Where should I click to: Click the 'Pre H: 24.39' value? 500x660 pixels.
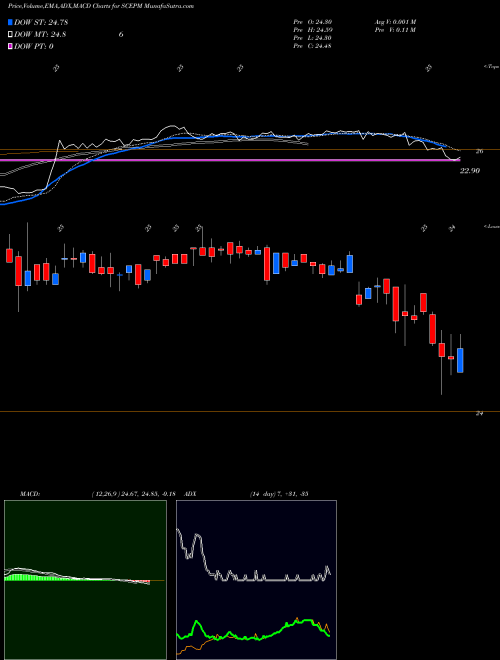coord(312,30)
